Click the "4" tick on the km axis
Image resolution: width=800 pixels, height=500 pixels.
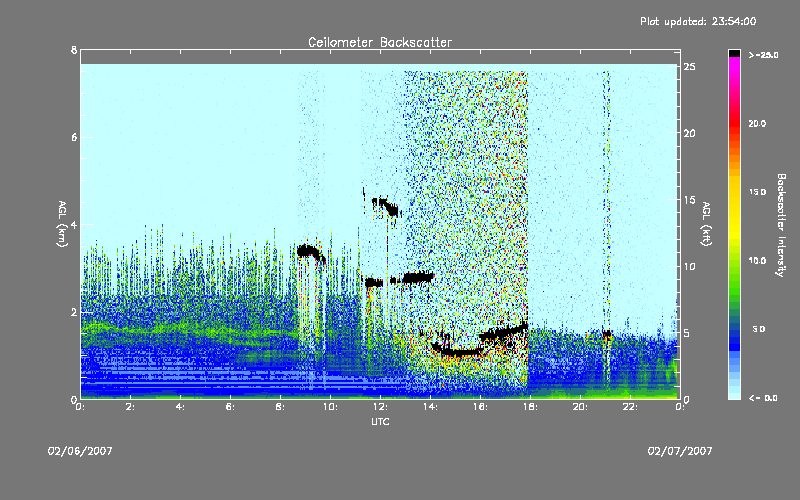pyautogui.click(x=74, y=224)
